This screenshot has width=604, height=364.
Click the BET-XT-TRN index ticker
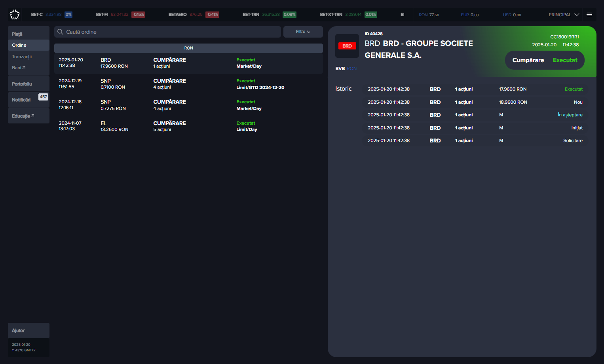(x=348, y=15)
